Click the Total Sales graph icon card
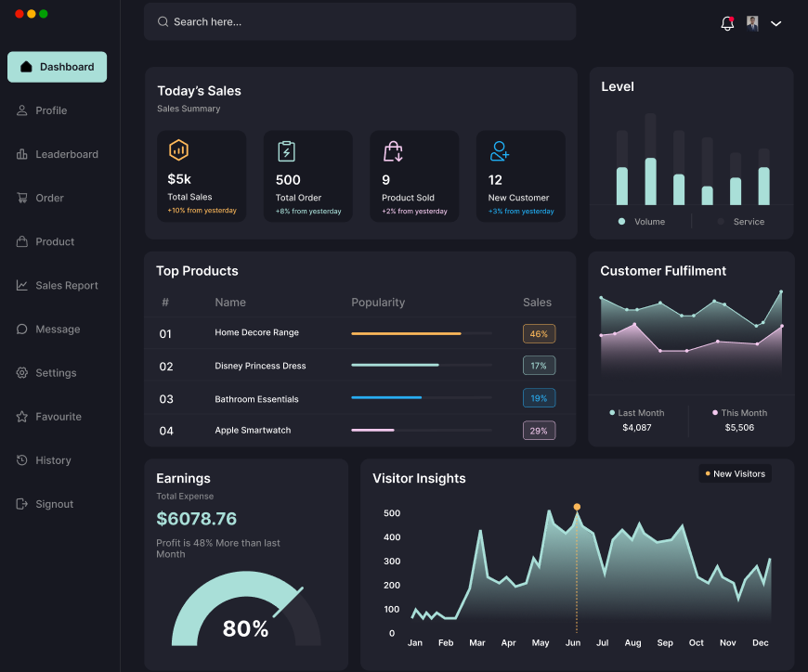The width and height of the screenshot is (808, 672). (178, 149)
